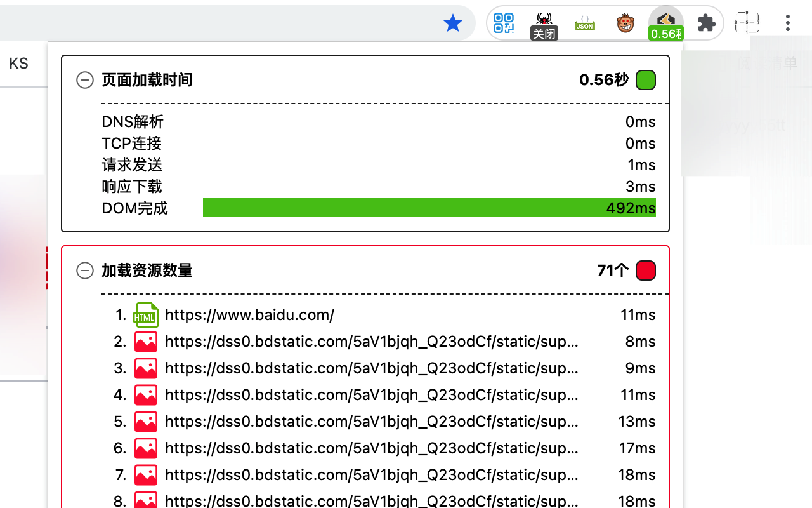Collapse the 页面加载时间 section

coord(85,80)
